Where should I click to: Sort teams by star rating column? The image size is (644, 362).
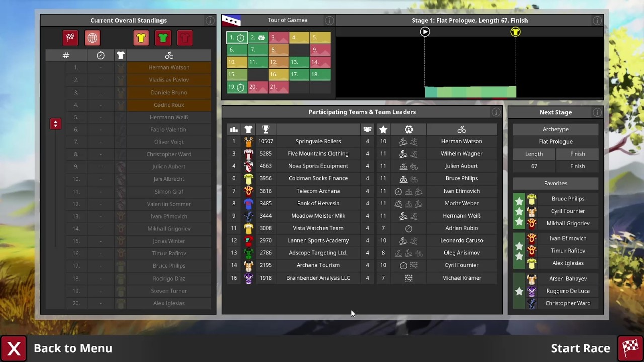(x=383, y=130)
